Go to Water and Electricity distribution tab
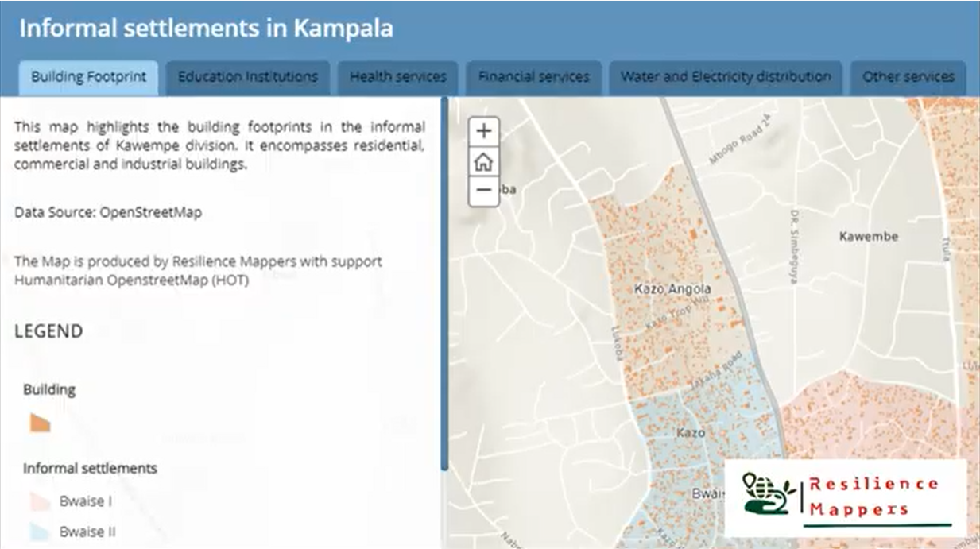 click(725, 77)
